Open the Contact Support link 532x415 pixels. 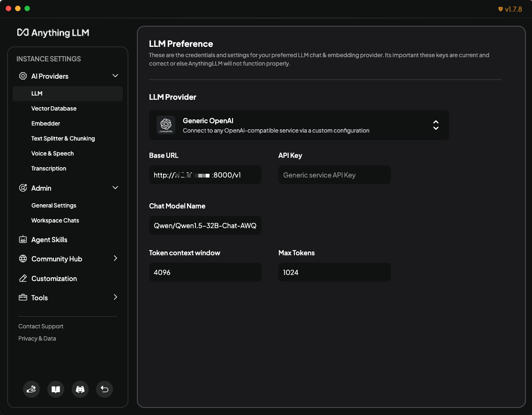[40, 326]
